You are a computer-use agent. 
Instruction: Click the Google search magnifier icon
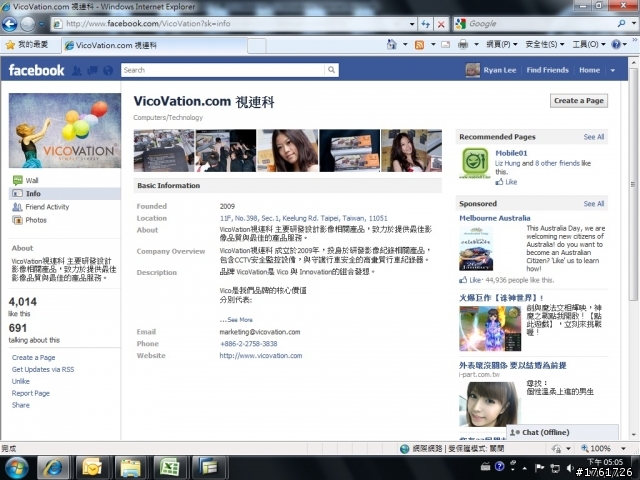[x=621, y=24]
